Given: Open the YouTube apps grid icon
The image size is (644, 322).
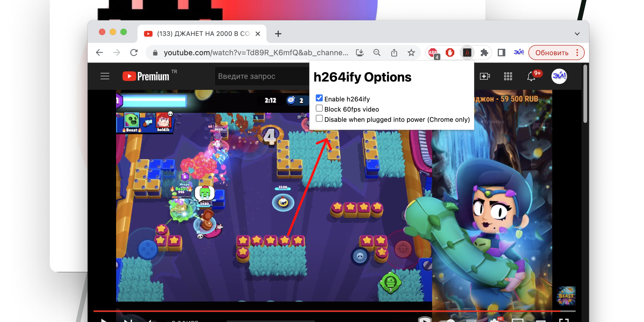Looking at the screenshot, I should (x=508, y=76).
